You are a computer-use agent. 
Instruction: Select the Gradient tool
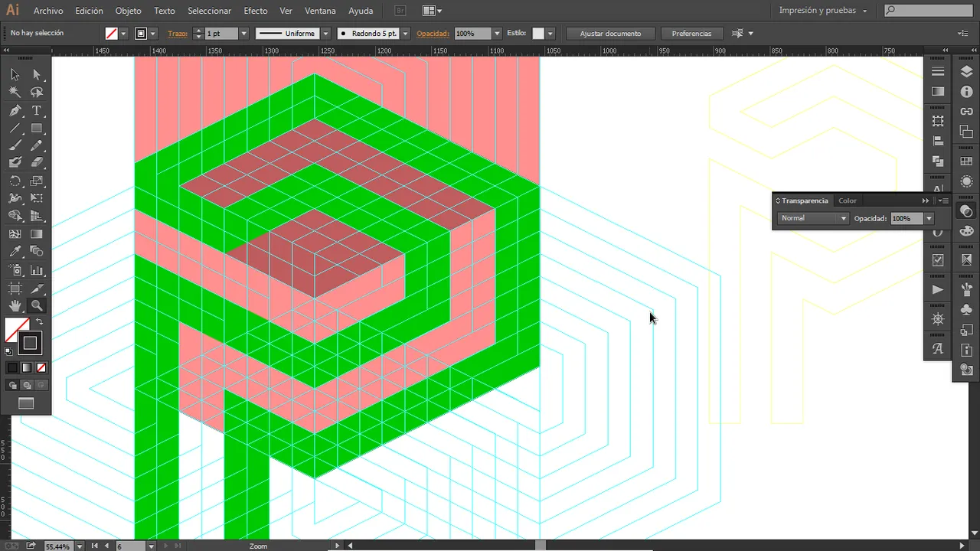pos(37,234)
